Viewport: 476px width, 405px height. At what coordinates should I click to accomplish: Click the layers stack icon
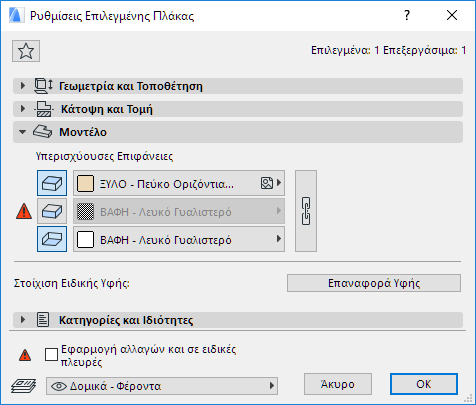tap(23, 386)
